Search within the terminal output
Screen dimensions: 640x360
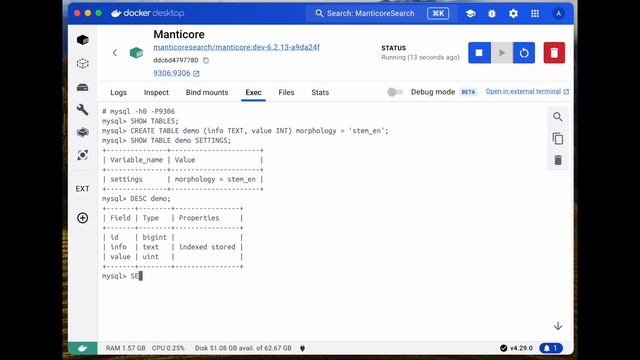point(558,117)
